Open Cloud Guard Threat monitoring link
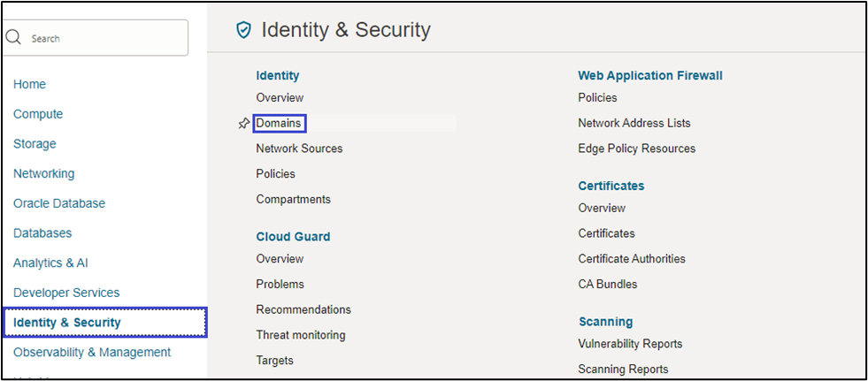 301,335
